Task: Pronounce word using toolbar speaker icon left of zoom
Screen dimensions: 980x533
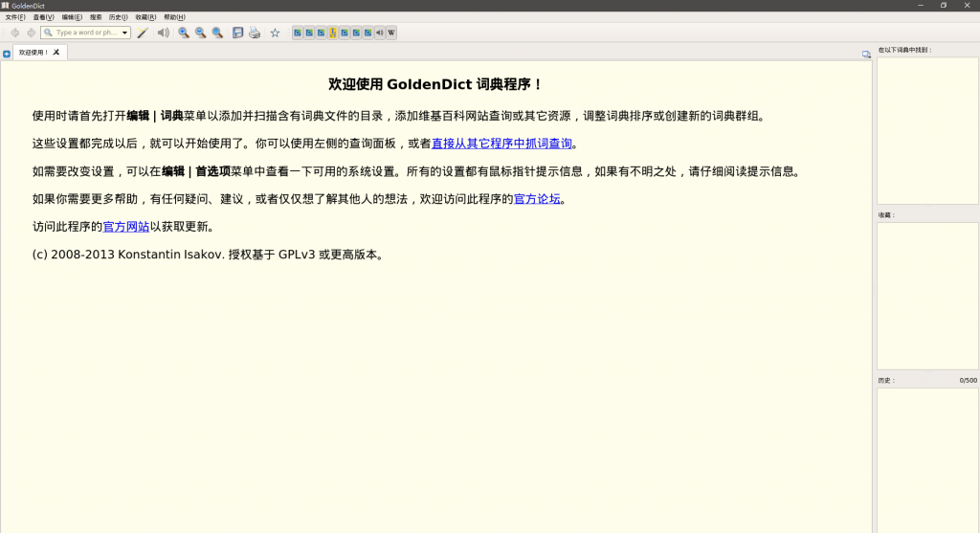Action: point(163,33)
